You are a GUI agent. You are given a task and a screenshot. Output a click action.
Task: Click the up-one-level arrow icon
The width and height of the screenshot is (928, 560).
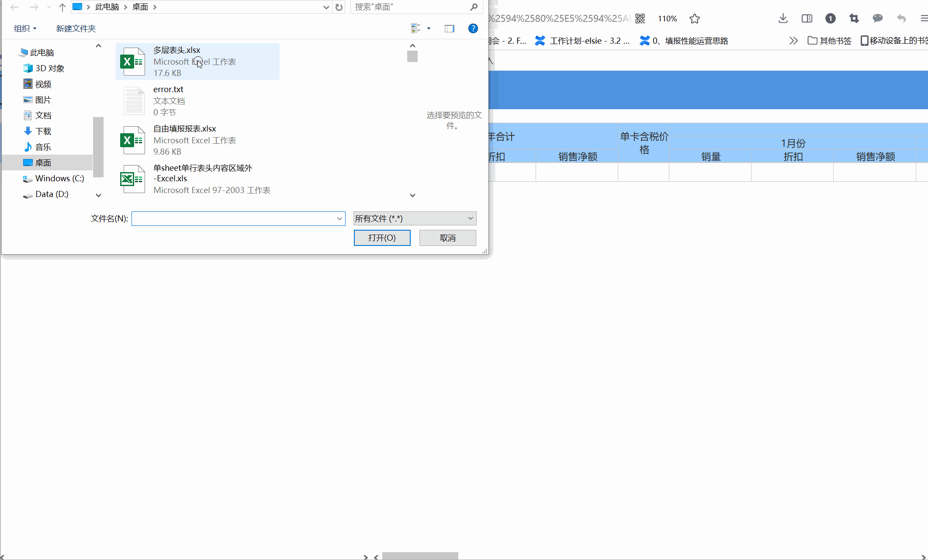point(62,7)
